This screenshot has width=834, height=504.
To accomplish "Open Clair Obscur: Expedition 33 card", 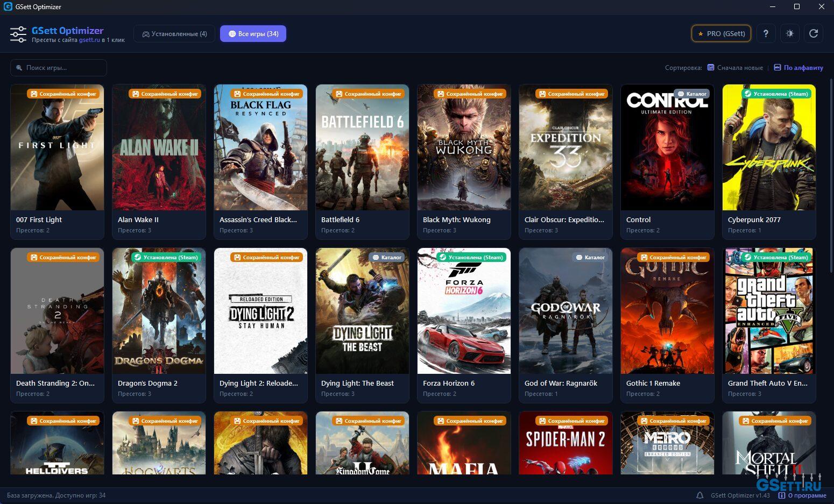I will click(566, 161).
